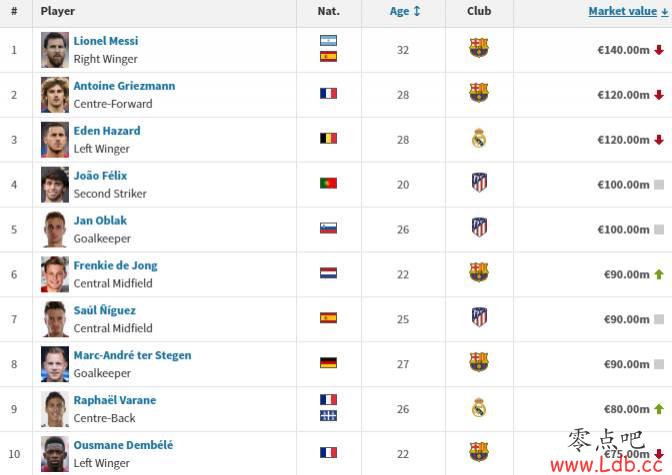Click the Age sort arrows icon
672x475 pixels.
pos(417,11)
